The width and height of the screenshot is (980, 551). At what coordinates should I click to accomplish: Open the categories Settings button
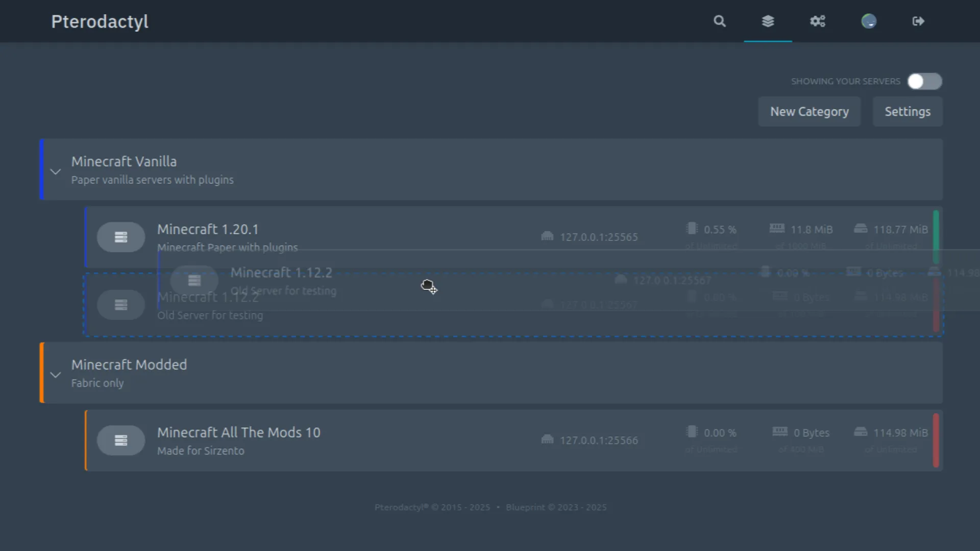(x=907, y=112)
